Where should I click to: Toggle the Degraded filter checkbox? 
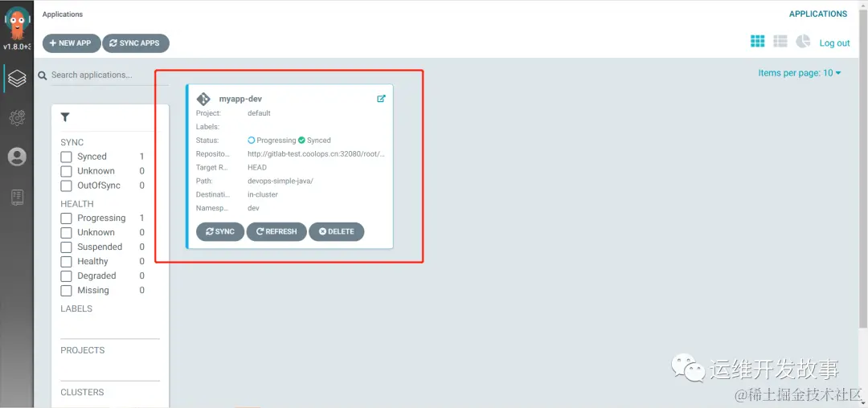point(67,275)
